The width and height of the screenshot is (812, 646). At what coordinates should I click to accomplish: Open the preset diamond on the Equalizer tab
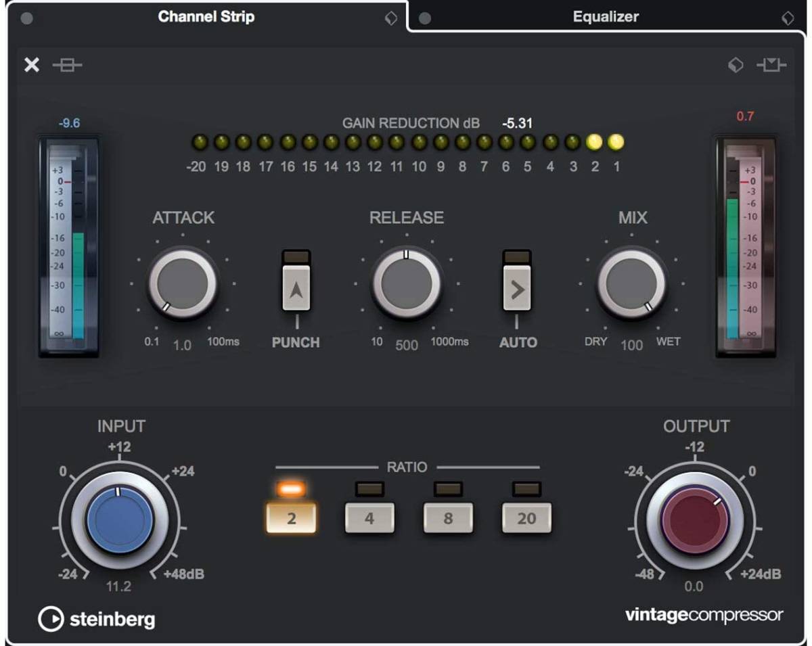point(787,18)
